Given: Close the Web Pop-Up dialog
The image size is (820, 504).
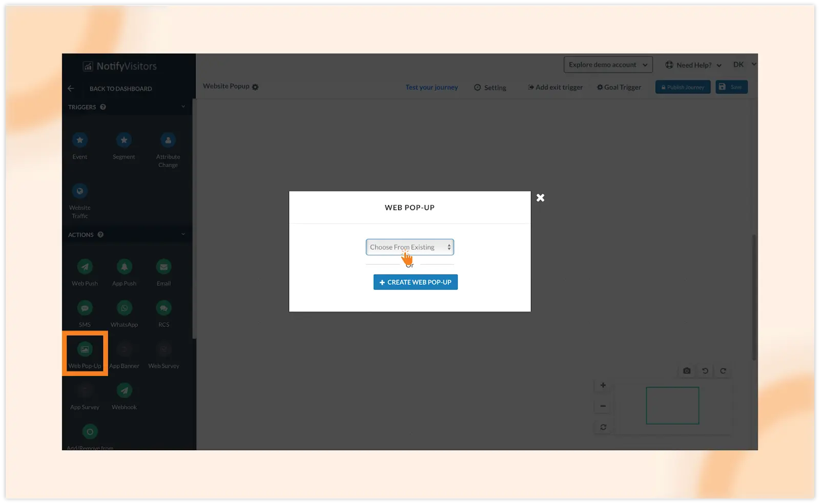Looking at the screenshot, I should tap(540, 198).
